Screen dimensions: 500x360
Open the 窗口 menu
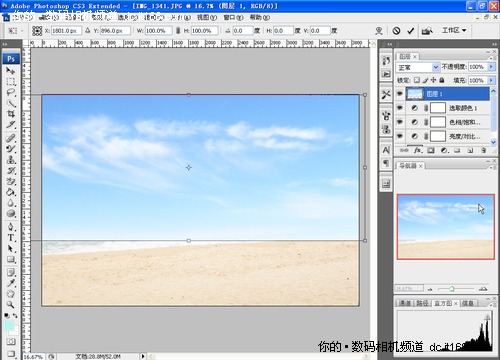[x=233, y=17]
